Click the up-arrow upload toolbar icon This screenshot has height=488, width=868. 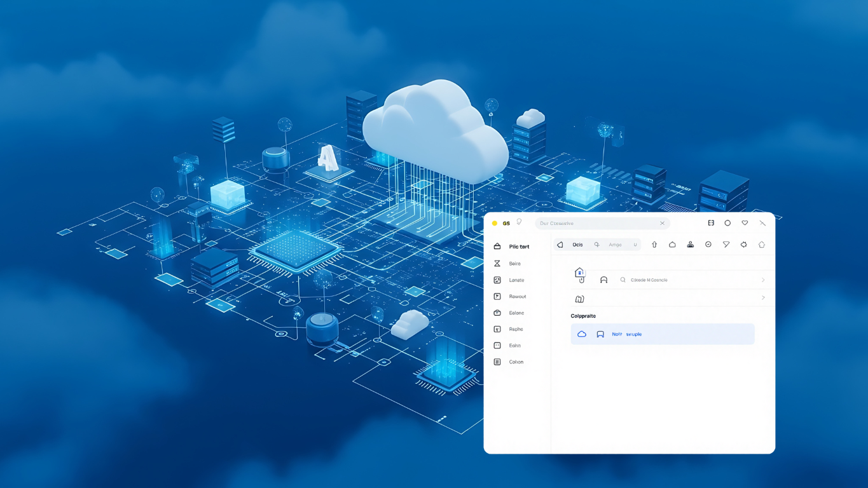click(654, 245)
